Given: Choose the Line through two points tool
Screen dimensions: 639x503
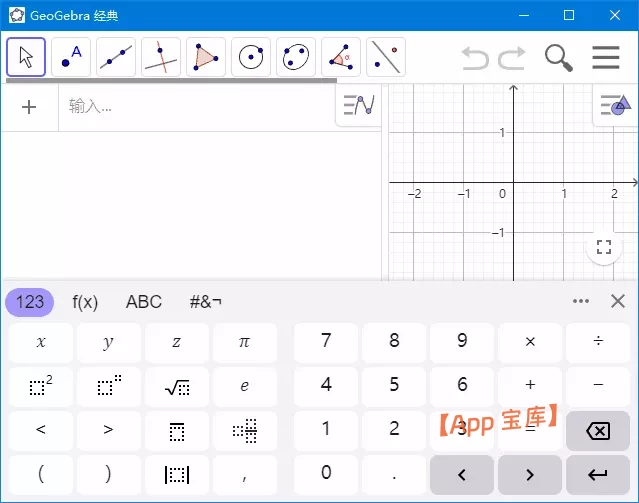Looking at the screenshot, I should pos(116,57).
